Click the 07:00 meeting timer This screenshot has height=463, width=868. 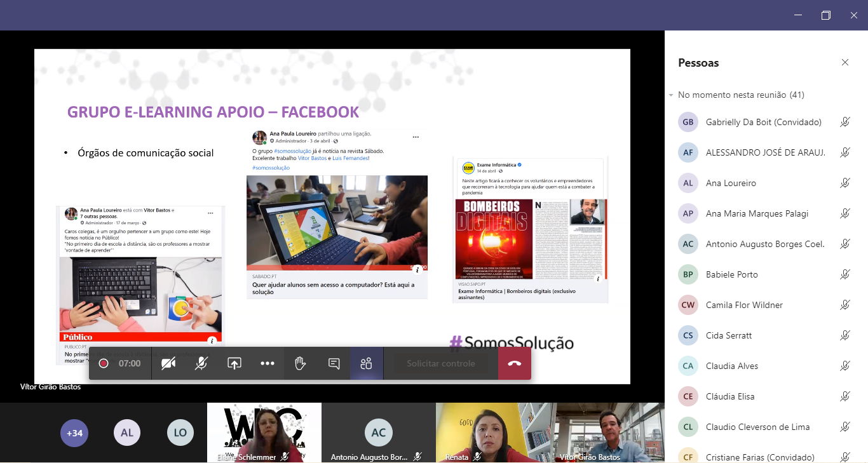click(130, 363)
